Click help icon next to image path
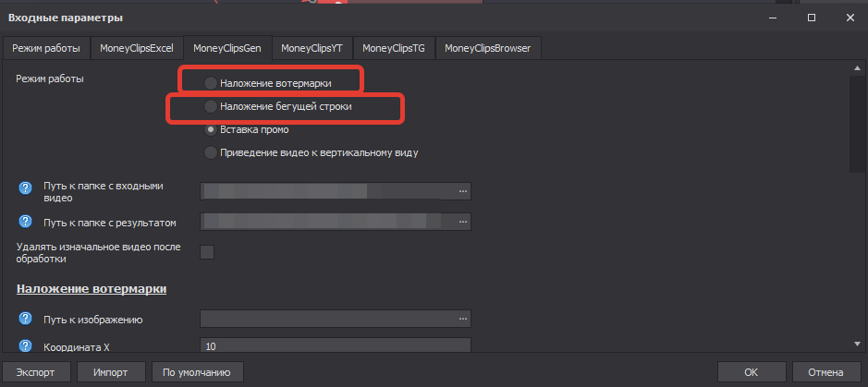The height and width of the screenshot is (387, 868). pos(26,320)
